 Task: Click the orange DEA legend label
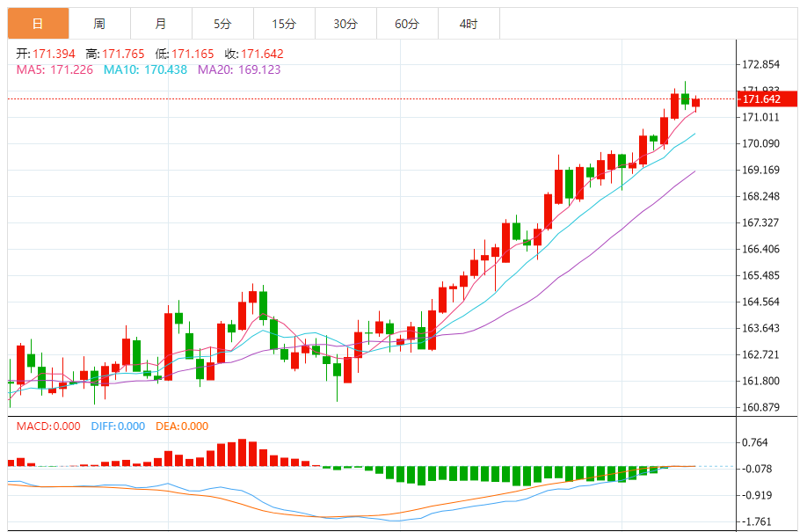(x=182, y=426)
